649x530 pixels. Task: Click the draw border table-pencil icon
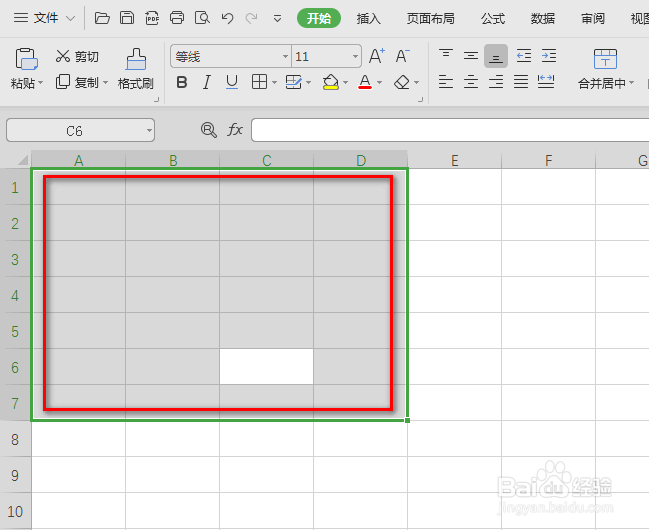[294, 82]
